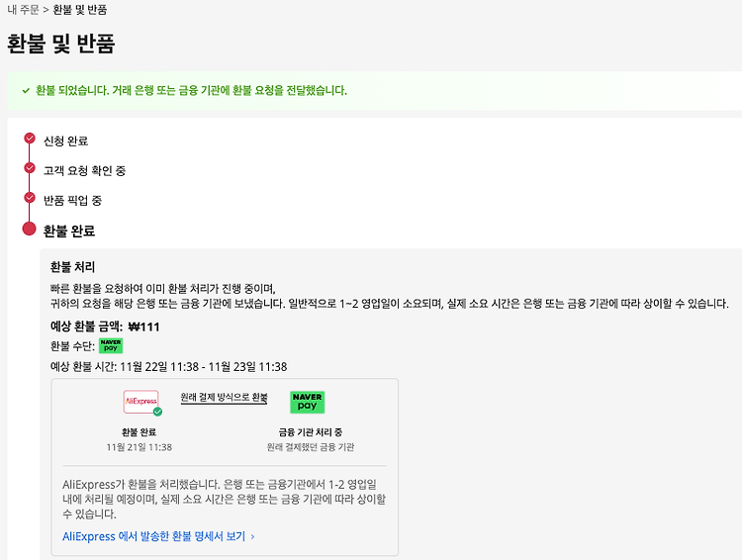This screenshot has height=560, width=742.
Task: Select the 신청 완료 step label
Action: click(x=65, y=141)
